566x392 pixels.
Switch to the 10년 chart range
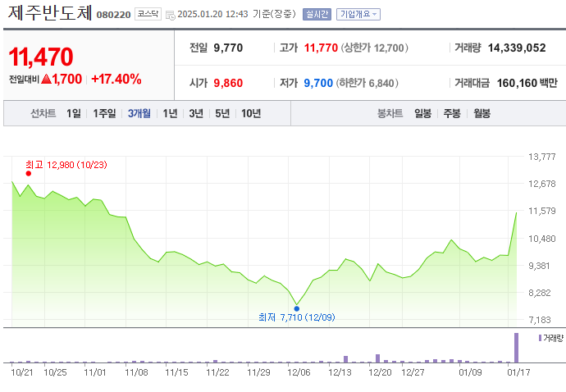click(251, 113)
